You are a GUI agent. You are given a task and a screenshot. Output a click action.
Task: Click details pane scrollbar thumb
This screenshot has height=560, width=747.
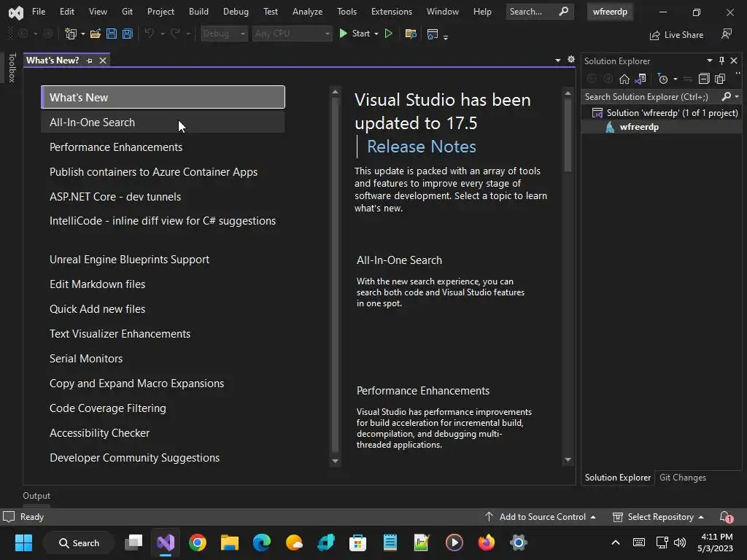click(568, 135)
